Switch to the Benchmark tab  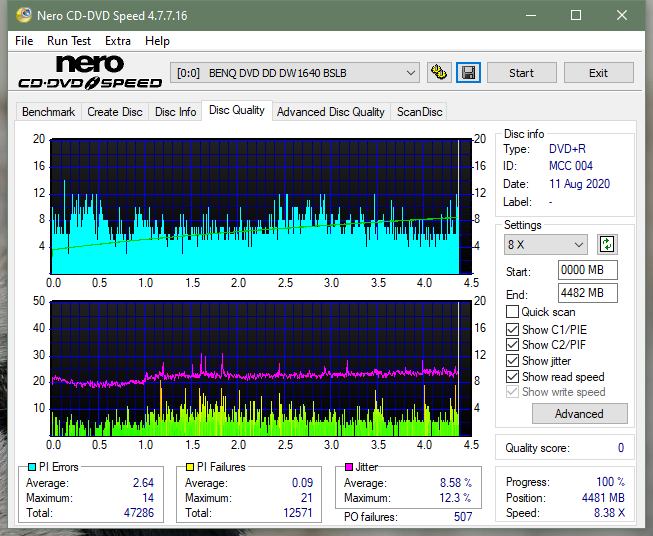click(x=49, y=112)
